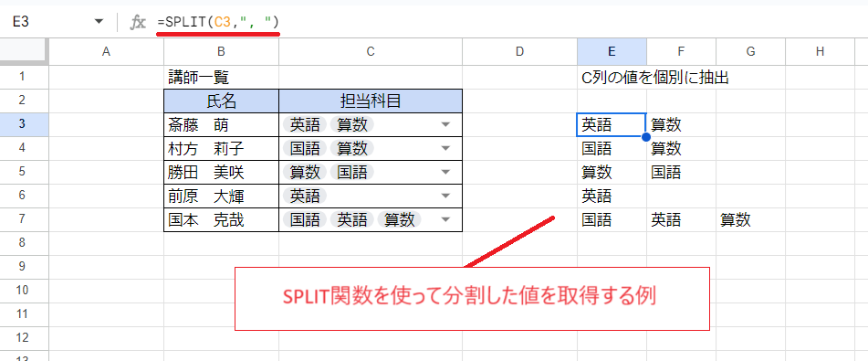The width and height of the screenshot is (868, 361).
Task: Click 英語 chip in 前原 大輝's row
Action: click(x=305, y=196)
